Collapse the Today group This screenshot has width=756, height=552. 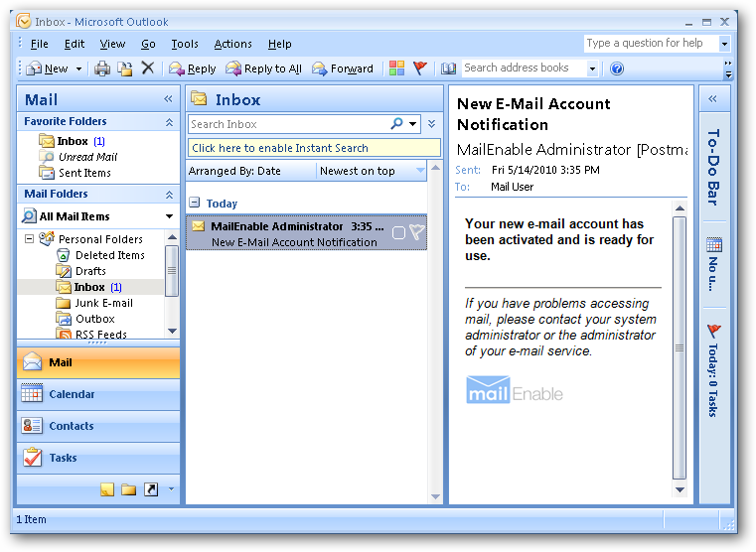(x=195, y=203)
